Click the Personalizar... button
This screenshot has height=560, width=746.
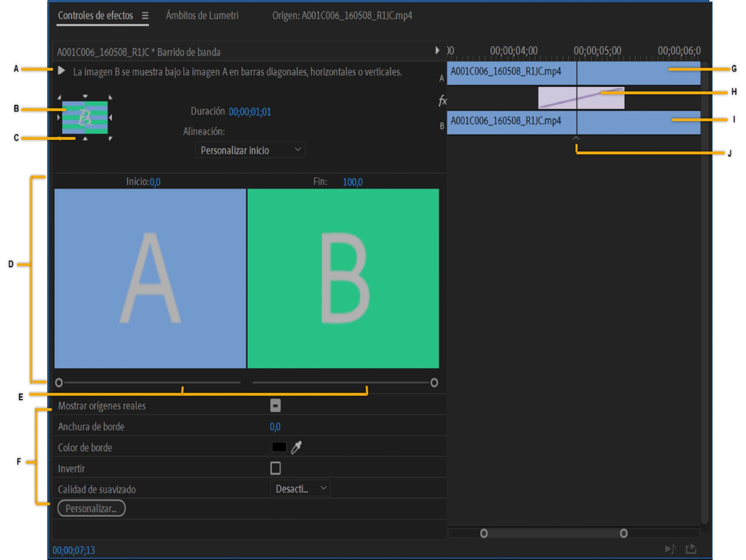[91, 508]
